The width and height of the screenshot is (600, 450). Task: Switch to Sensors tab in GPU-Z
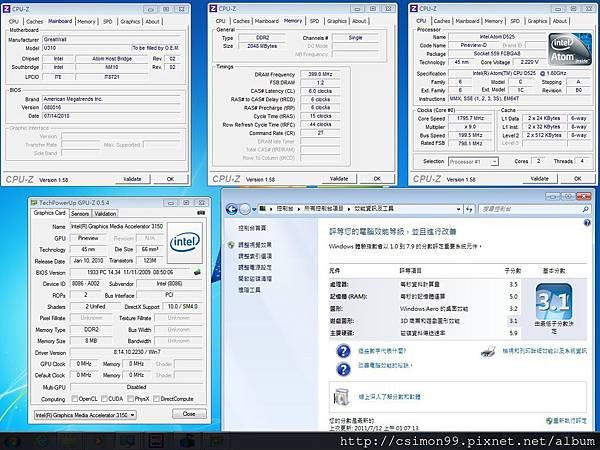[80, 214]
